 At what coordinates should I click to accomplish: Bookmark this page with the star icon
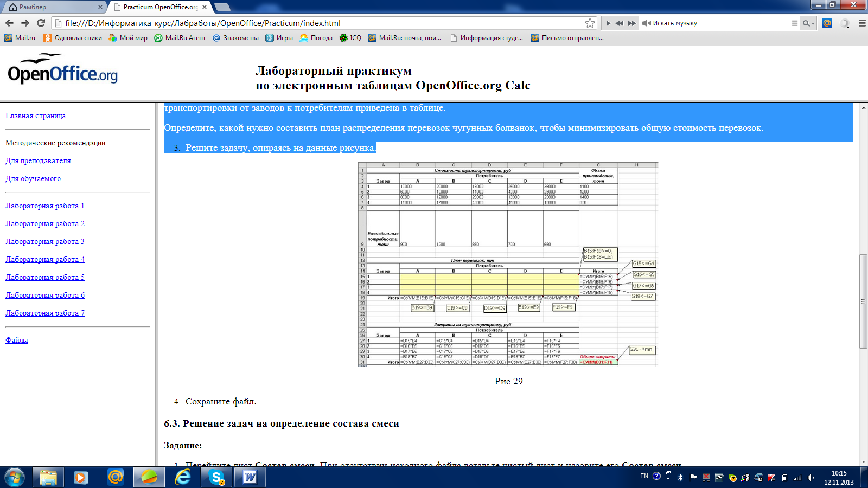pos(590,23)
